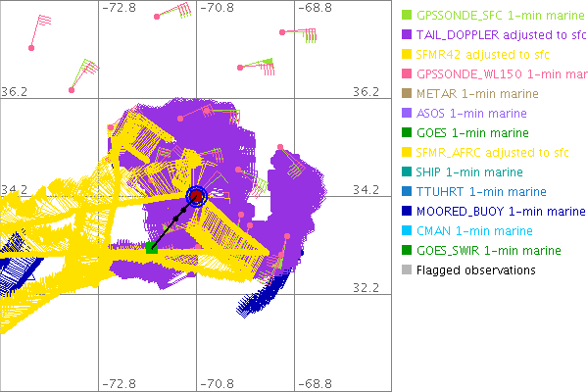
Task: Click the GPSSONDE_WL150 pink legend swatch
Action: coord(407,74)
